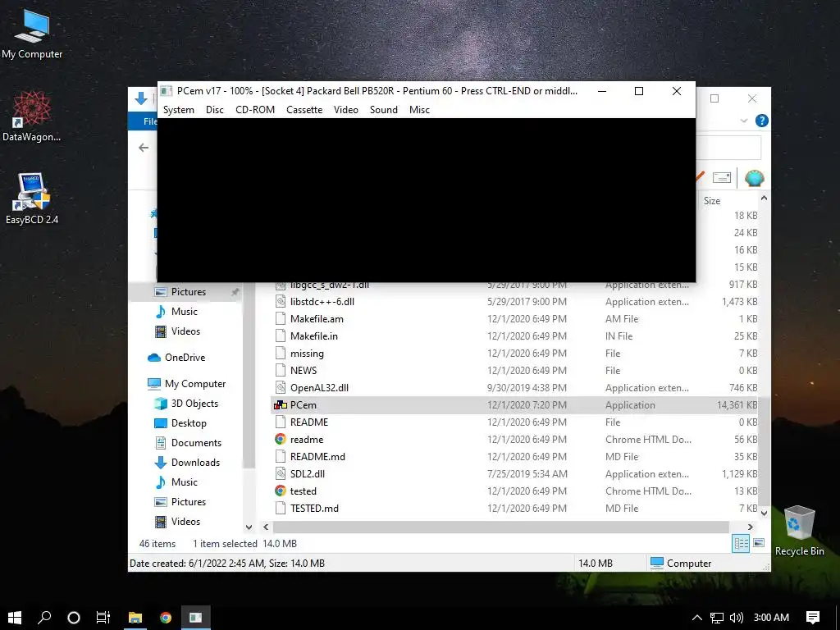Open My Computer desktop icon
This screenshot has height=630, width=840.
pos(32,34)
